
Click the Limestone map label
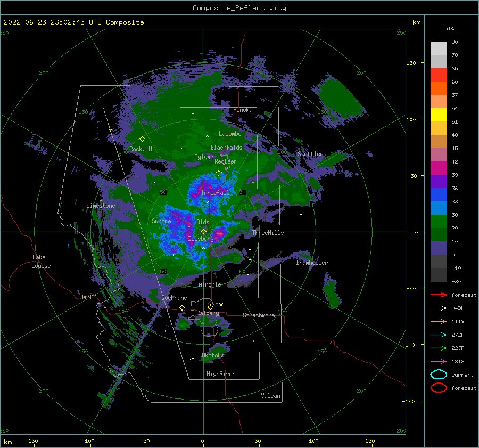pyautogui.click(x=101, y=206)
